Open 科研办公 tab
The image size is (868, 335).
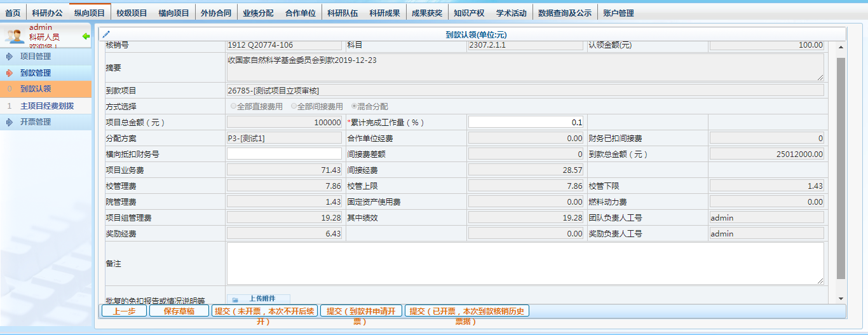(x=48, y=13)
